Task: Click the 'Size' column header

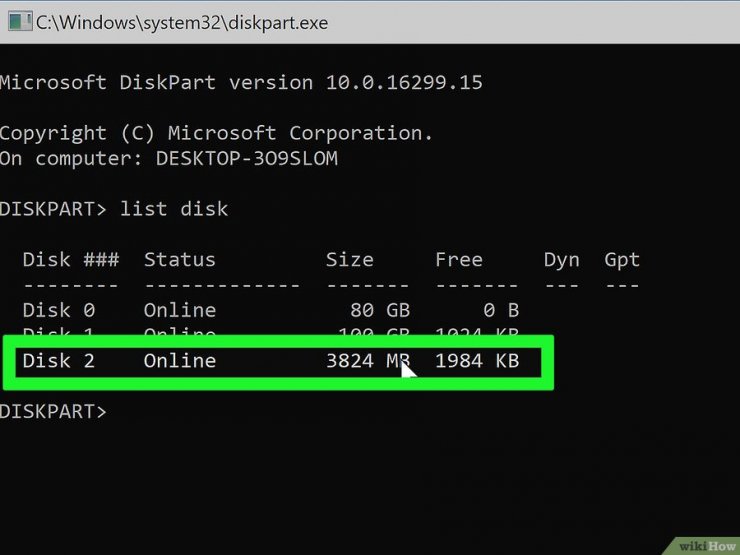Action: pyautogui.click(x=350, y=260)
